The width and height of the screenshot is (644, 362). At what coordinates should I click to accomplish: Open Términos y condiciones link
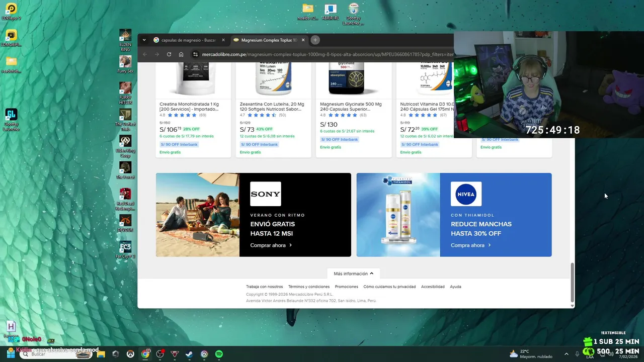coord(309,287)
